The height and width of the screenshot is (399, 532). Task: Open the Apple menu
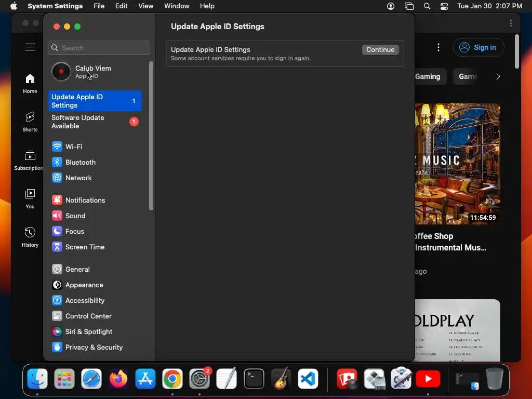[14, 6]
